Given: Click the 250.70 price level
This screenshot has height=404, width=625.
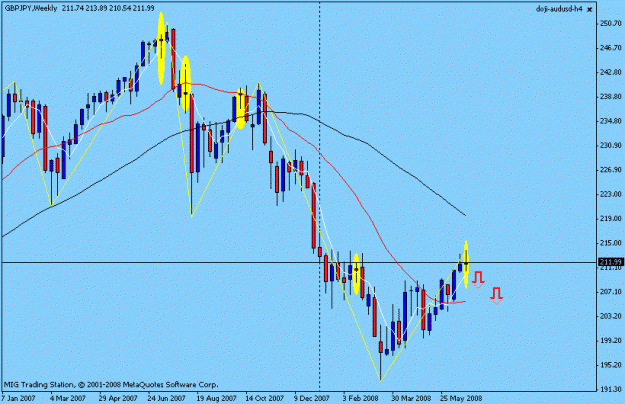Looking at the screenshot, I should (611, 24).
